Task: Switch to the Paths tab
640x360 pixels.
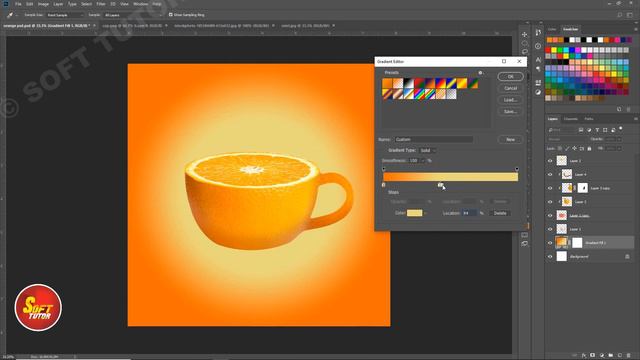Action: (589, 119)
